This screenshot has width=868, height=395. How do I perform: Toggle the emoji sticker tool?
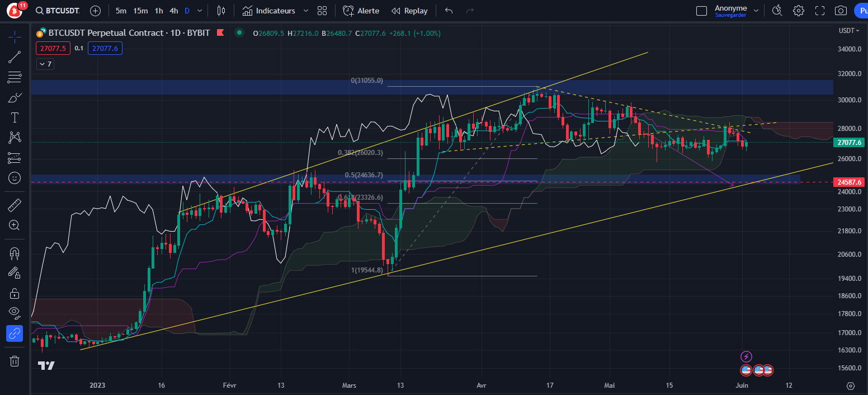click(x=15, y=178)
